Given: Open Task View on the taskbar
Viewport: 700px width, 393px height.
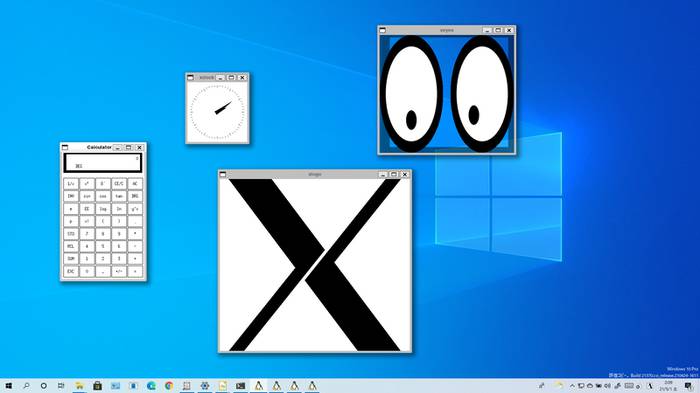Looking at the screenshot, I should click(x=61, y=386).
